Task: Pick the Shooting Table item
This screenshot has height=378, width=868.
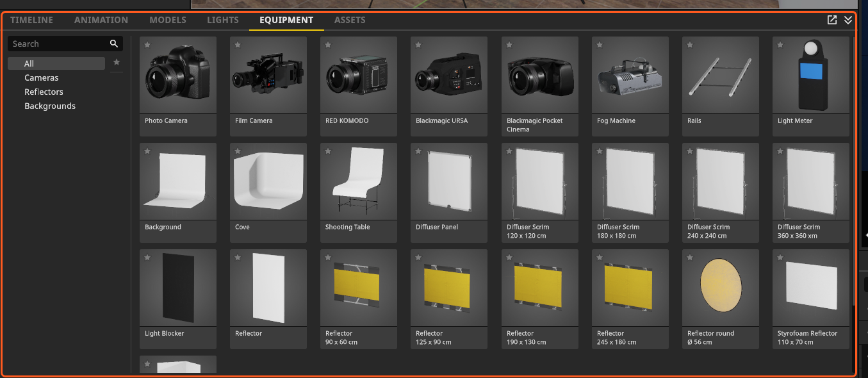Action: pos(359,193)
